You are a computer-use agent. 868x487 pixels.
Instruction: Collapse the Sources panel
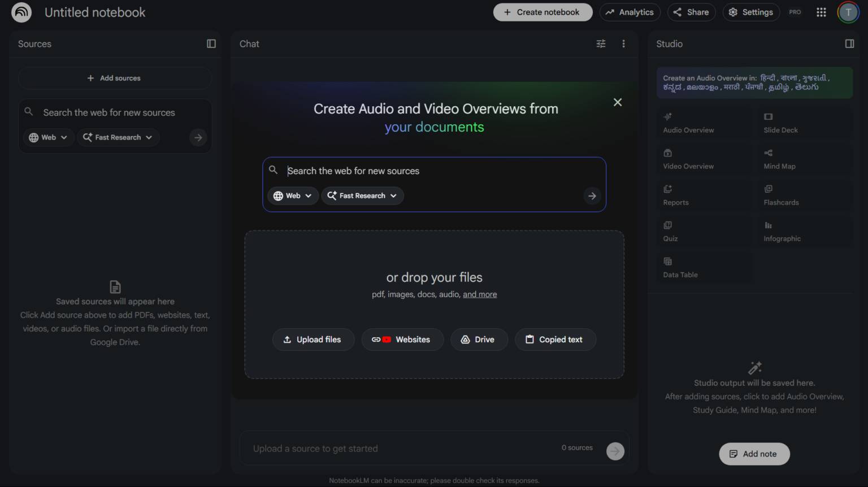click(211, 44)
